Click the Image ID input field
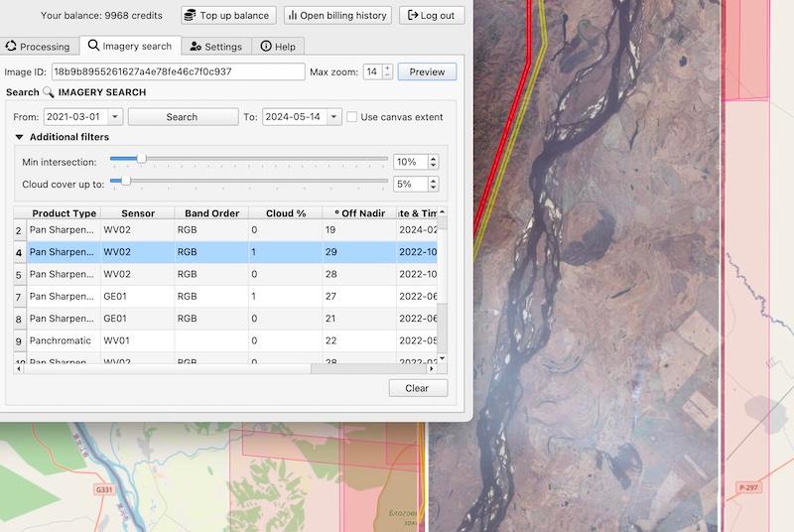 click(179, 71)
